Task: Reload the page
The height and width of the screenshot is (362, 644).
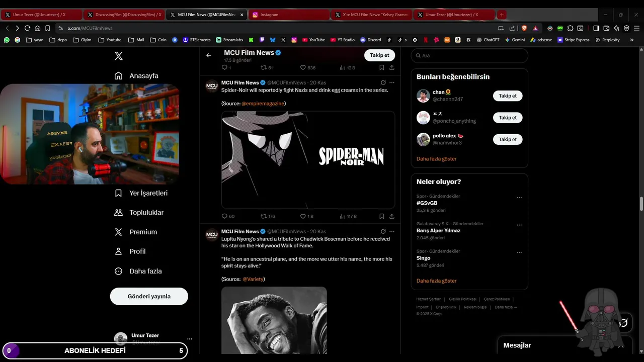Action: [27, 28]
